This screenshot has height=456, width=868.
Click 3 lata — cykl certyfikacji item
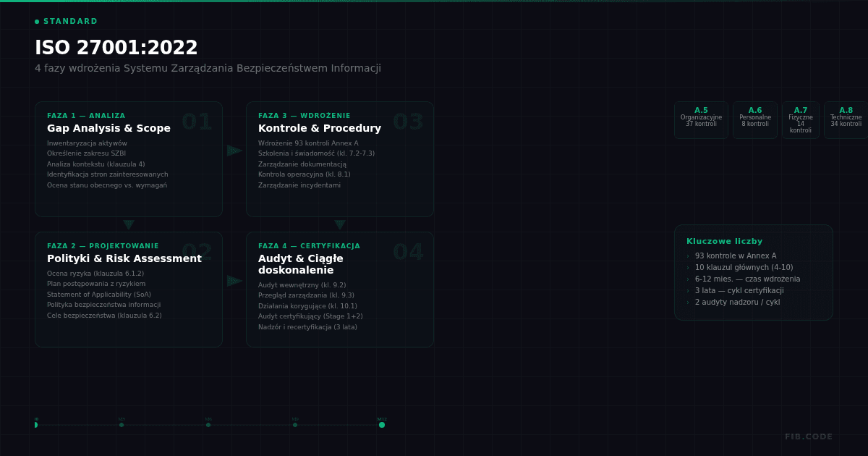coord(739,291)
